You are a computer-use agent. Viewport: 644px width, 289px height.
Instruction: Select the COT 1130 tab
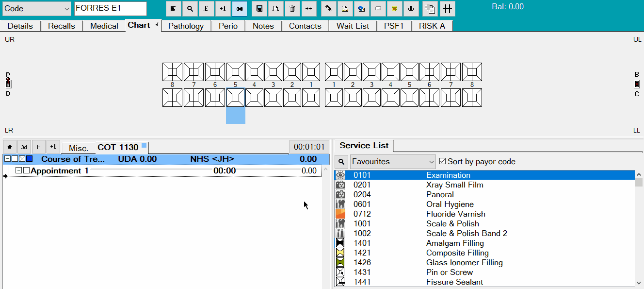point(121,147)
